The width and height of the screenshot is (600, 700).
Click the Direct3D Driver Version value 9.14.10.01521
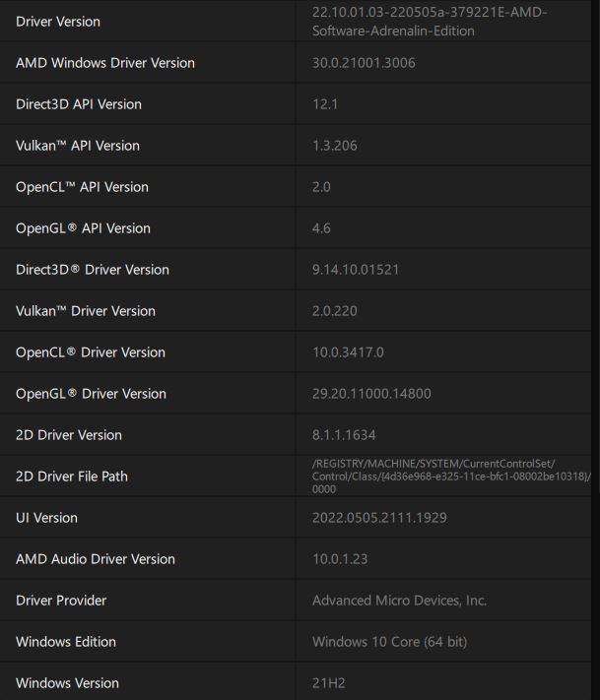tap(356, 270)
